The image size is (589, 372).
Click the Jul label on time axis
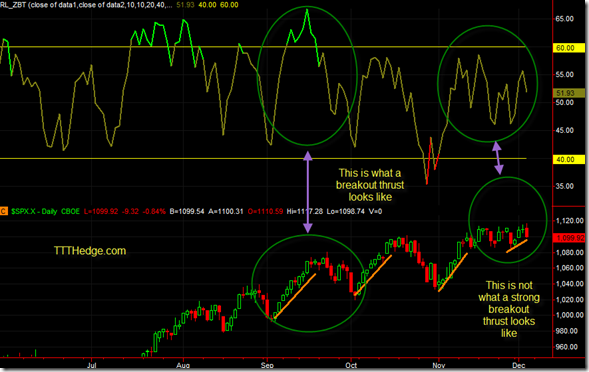pos(92,365)
